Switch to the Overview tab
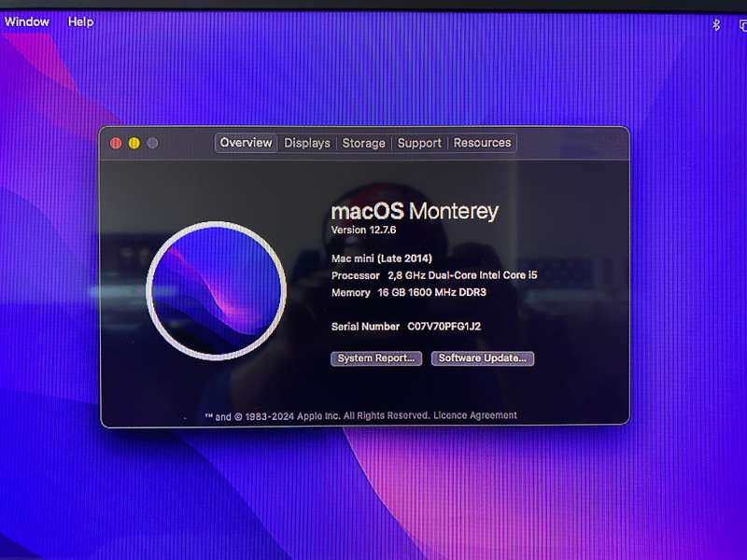 (246, 143)
